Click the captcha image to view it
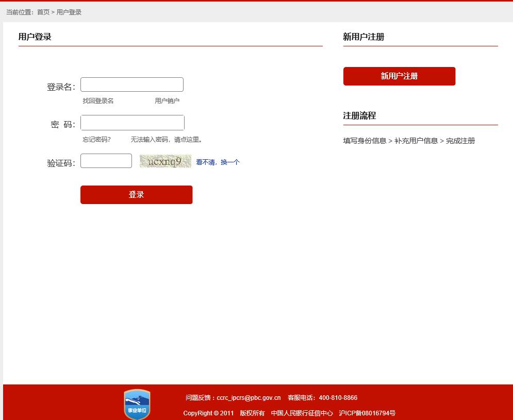Viewport: 513px width, 420px height. coord(165,161)
